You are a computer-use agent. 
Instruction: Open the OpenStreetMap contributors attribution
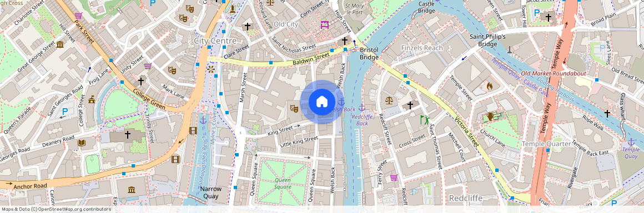click(x=57, y=209)
